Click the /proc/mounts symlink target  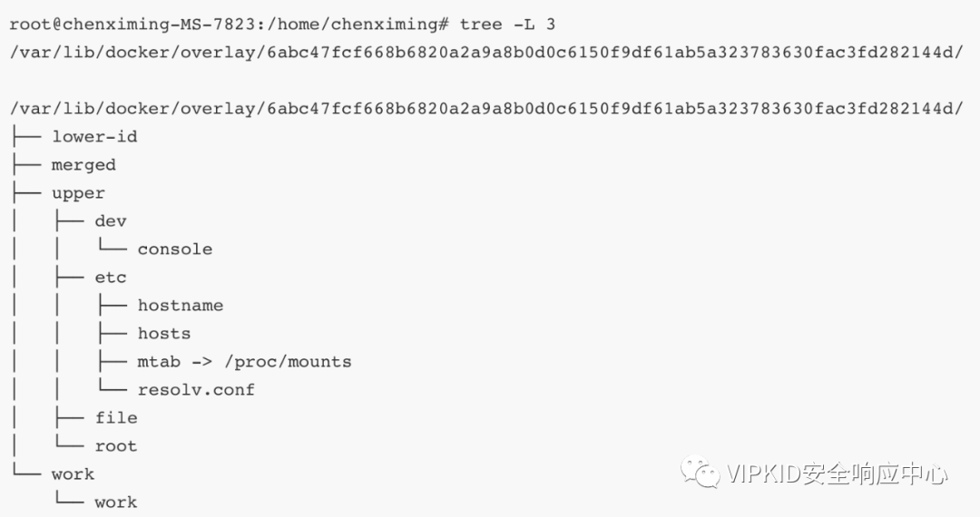point(292,362)
